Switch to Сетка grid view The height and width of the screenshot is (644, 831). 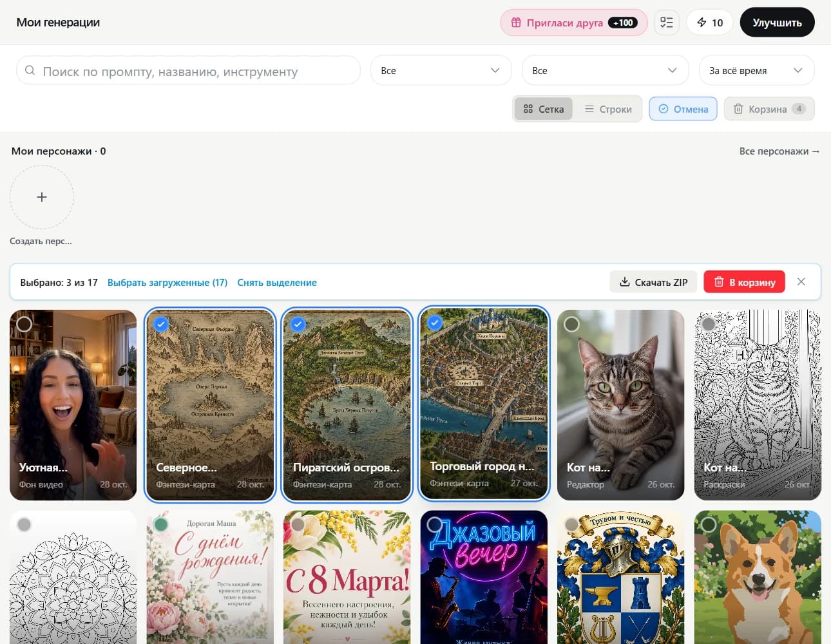point(544,109)
